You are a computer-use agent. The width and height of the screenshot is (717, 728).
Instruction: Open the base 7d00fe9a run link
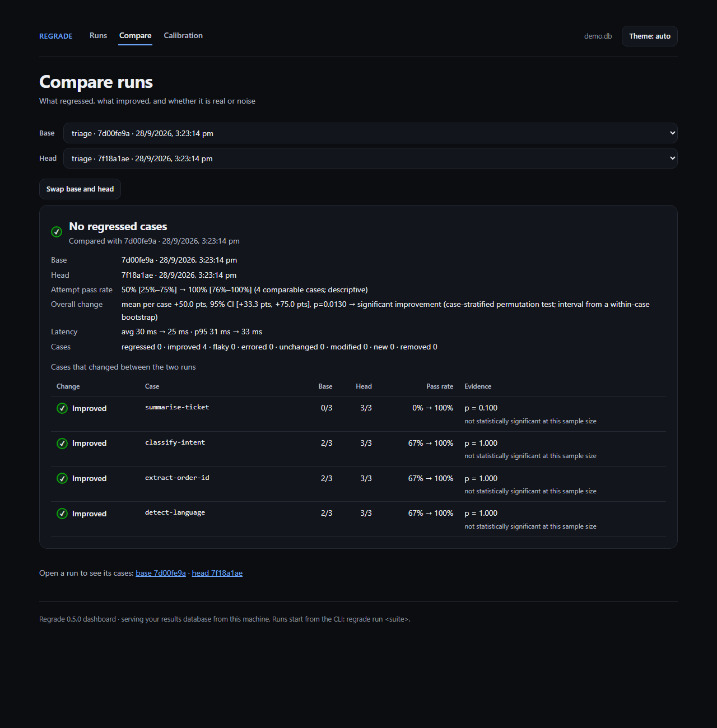161,573
